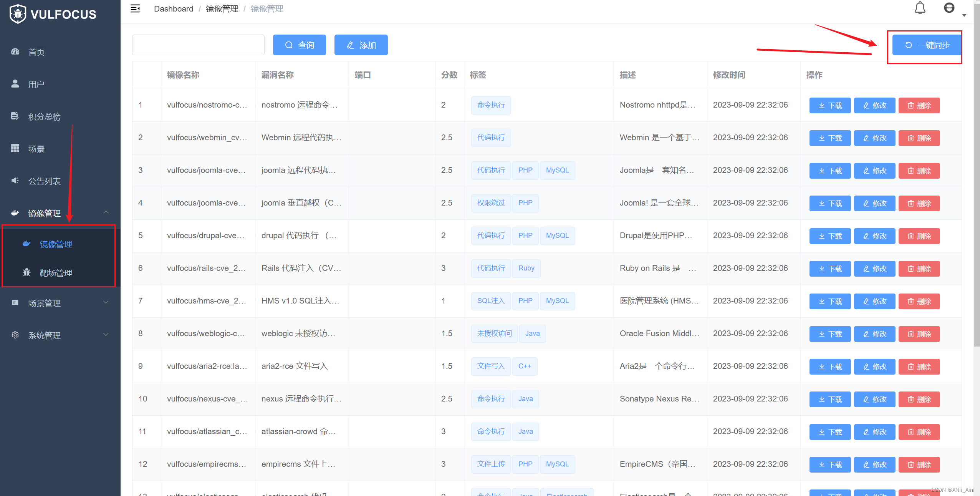The height and width of the screenshot is (496, 980).
Task: Click the VULFOCUS shield logo
Action: pos(18,14)
